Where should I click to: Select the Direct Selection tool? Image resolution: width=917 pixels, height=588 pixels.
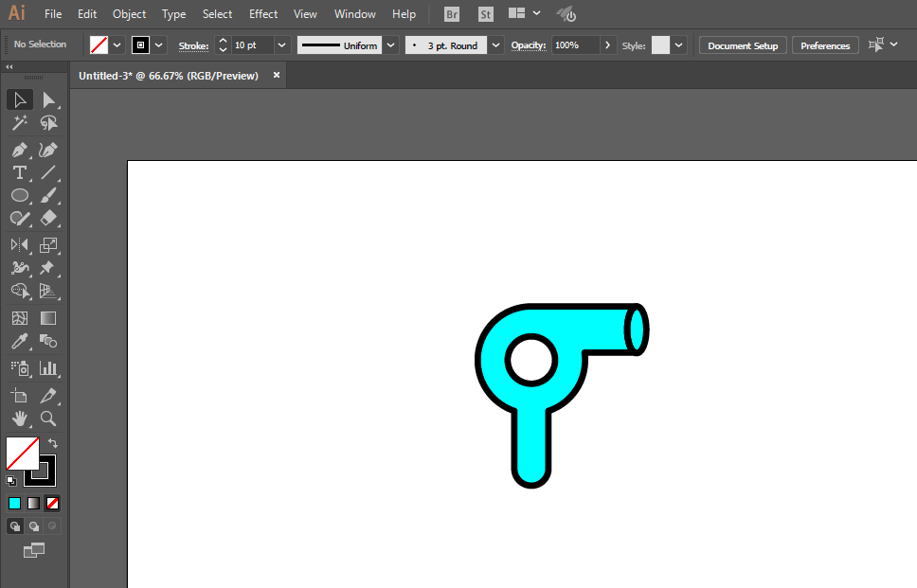[x=48, y=100]
